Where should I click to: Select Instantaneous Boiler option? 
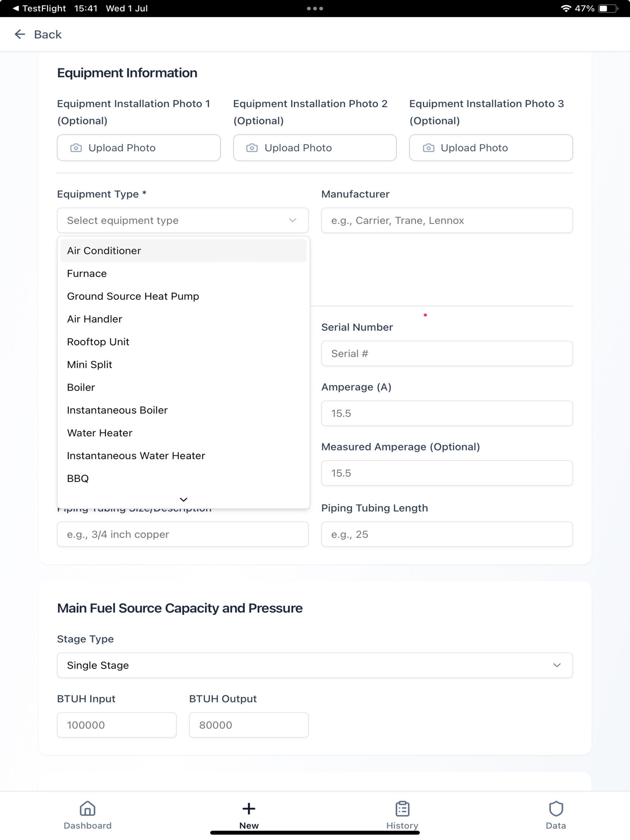(183, 410)
